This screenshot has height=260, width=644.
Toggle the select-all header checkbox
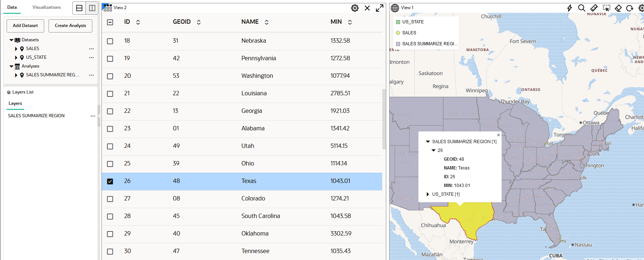tap(110, 22)
